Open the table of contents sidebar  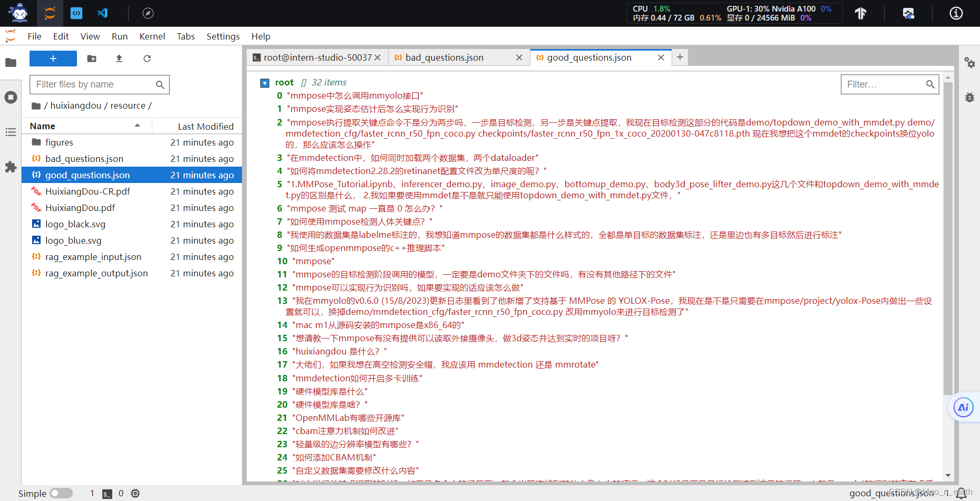click(11, 132)
